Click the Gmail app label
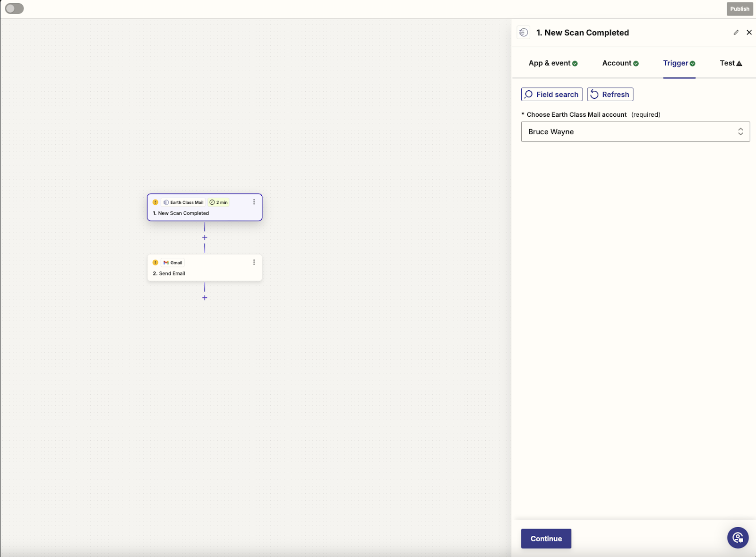Screen dimensions: 756x557 [x=173, y=263]
